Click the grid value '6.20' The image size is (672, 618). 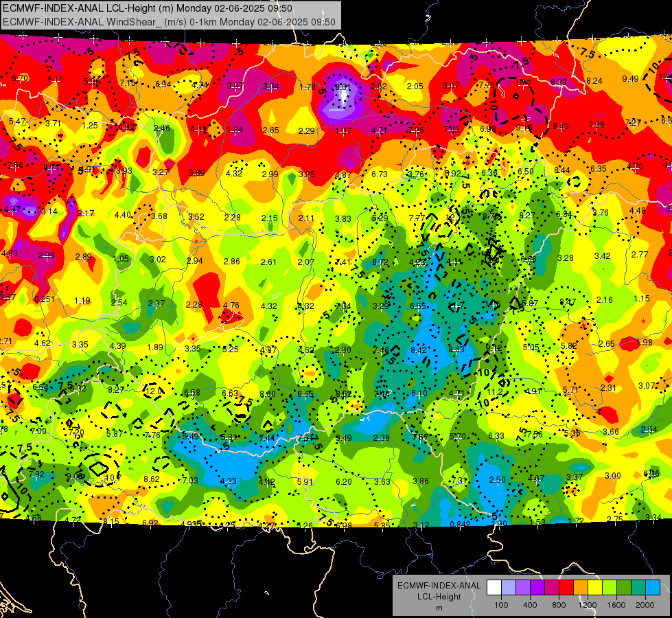point(344,482)
